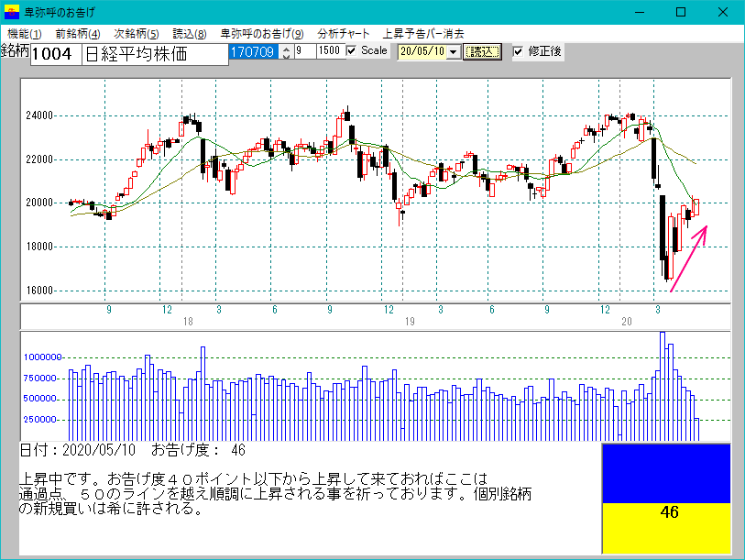Click the stock name field 日経平均株価

pyautogui.click(x=155, y=54)
